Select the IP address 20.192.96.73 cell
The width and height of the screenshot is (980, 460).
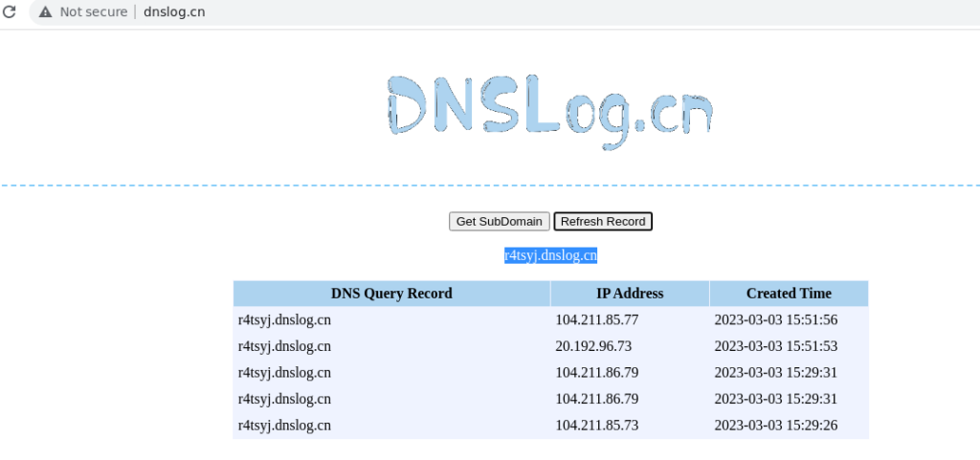coord(592,346)
